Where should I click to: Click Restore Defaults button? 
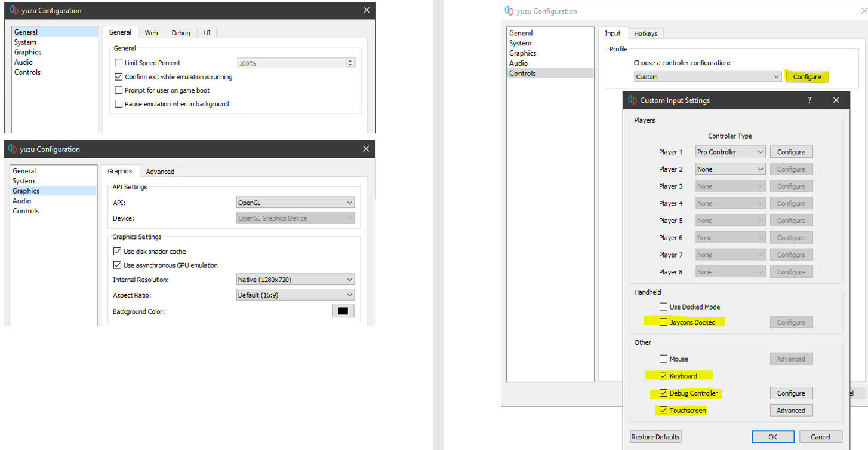click(x=655, y=437)
